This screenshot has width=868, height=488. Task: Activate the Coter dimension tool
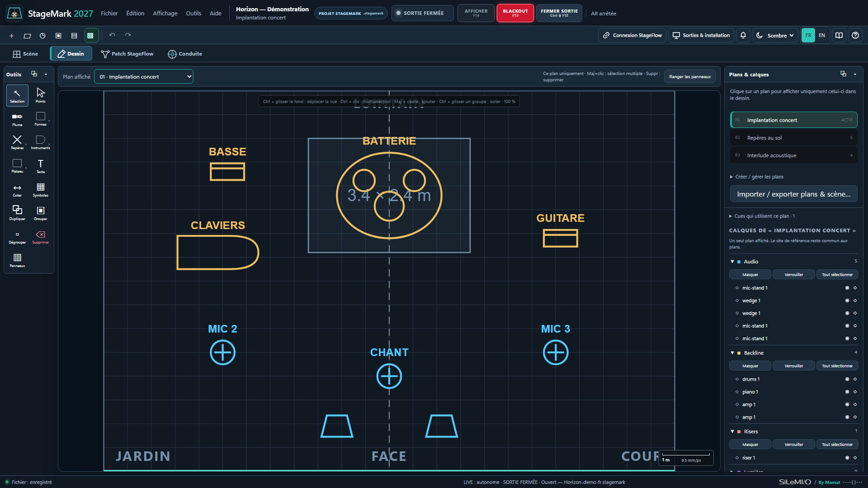(17, 190)
